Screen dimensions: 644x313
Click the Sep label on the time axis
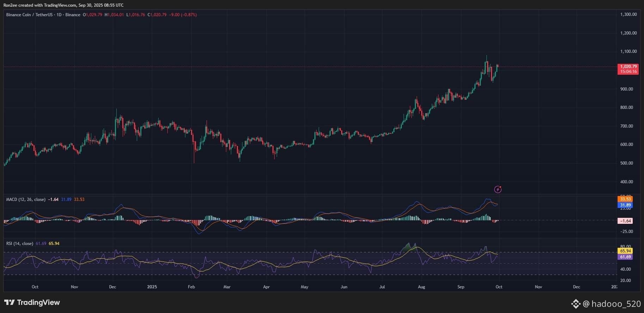click(x=461, y=287)
